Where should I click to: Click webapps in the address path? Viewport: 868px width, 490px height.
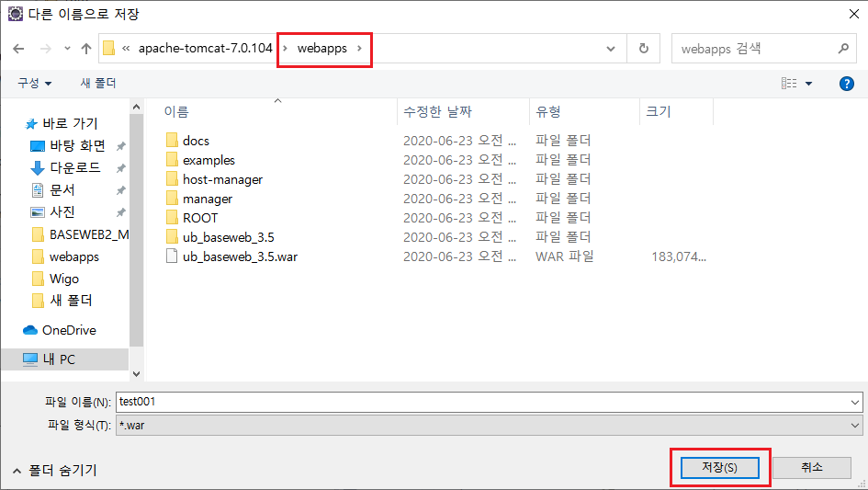[322, 48]
